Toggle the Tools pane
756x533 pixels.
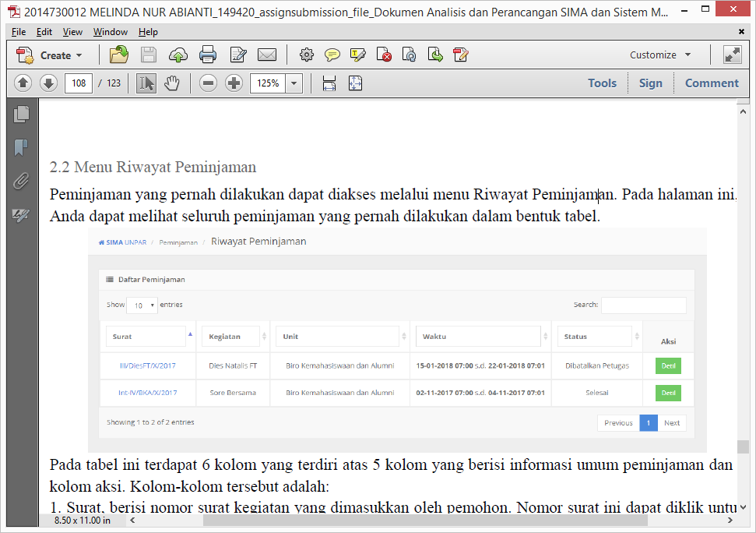coord(602,83)
